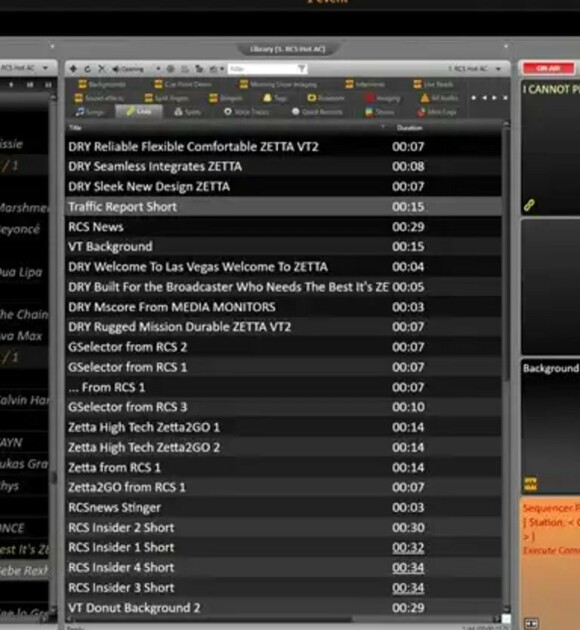Select 'DRY Rugged Mission Durable ZETTA VT2' row
The image size is (580, 630).
[x=283, y=327]
